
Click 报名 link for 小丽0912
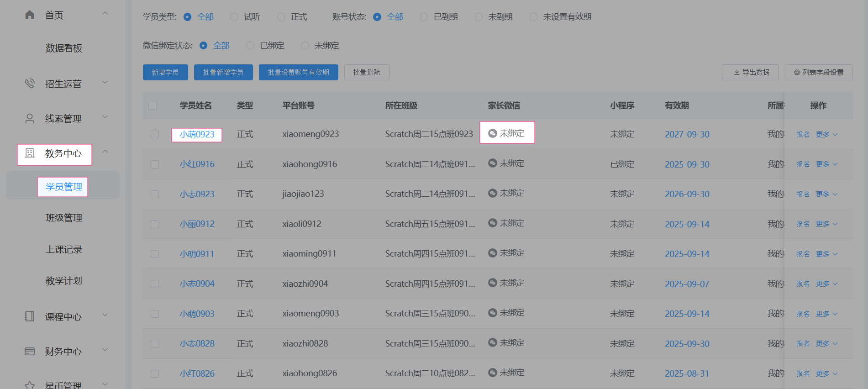(803, 224)
